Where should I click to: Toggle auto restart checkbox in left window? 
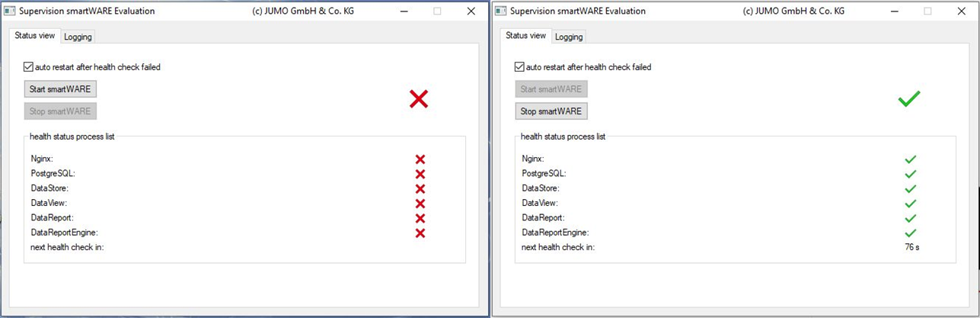29,67
